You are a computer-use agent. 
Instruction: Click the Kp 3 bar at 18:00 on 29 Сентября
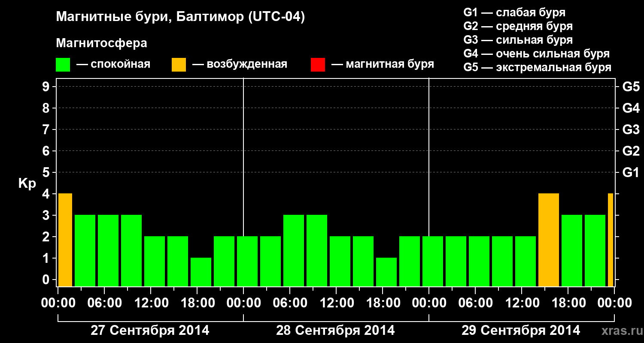(x=572, y=251)
